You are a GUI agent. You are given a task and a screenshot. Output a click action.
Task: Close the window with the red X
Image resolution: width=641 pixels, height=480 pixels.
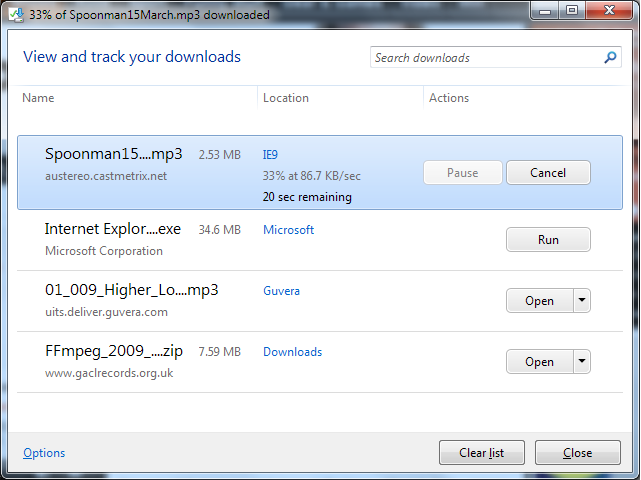(x=610, y=10)
